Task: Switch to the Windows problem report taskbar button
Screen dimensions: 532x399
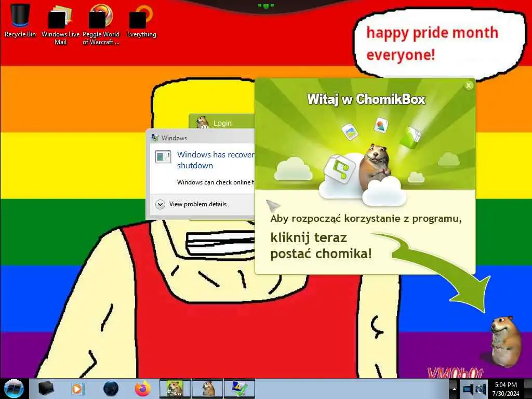Action: [x=239, y=389]
